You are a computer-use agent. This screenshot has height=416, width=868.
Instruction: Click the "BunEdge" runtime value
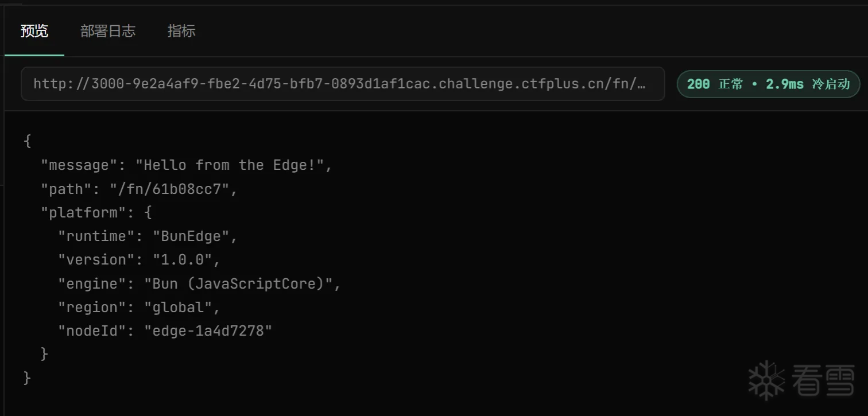coord(191,236)
